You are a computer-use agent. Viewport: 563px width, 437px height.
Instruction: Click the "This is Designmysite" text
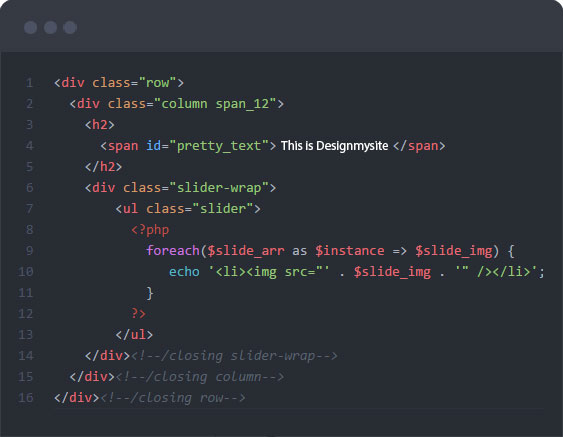pos(334,146)
